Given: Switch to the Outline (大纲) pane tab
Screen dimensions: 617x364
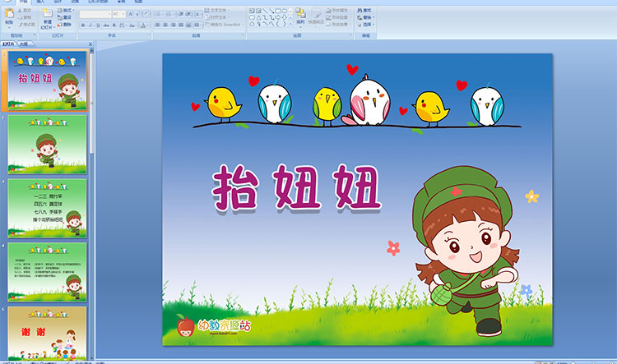Looking at the screenshot, I should (x=23, y=44).
